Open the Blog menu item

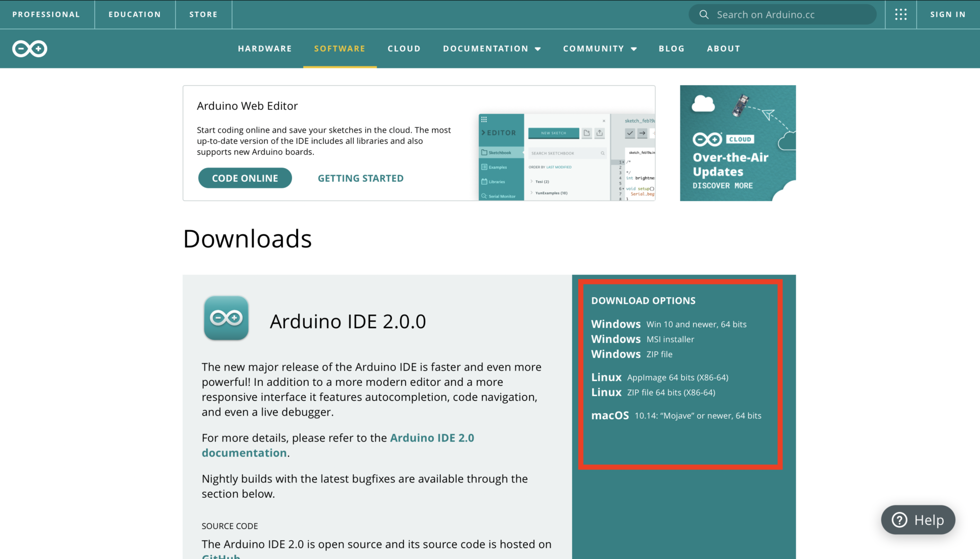[672, 48]
